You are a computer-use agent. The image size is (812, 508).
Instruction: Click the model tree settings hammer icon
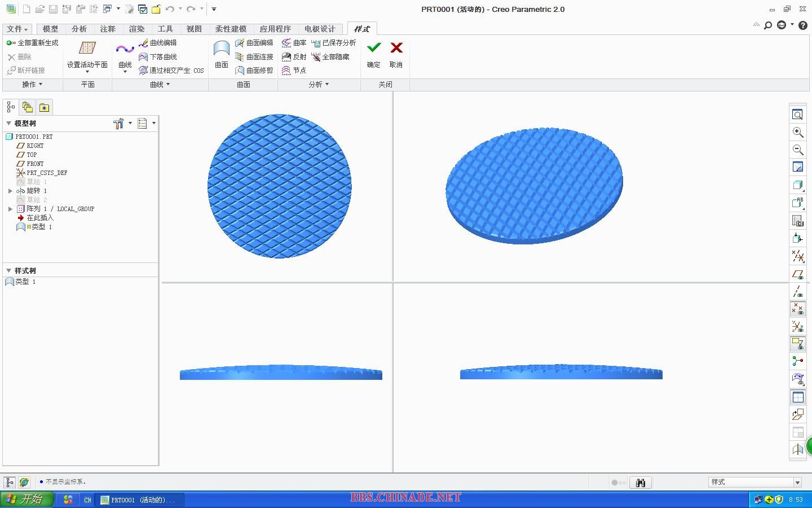pyautogui.click(x=118, y=124)
